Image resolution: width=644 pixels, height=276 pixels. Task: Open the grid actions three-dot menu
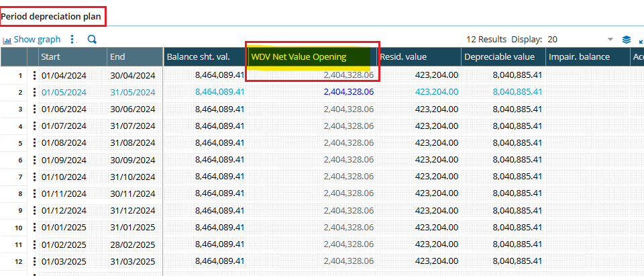72,40
